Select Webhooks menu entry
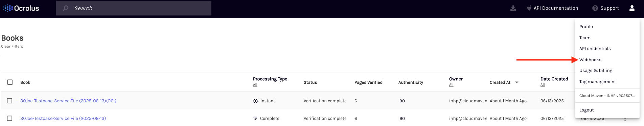The width and height of the screenshot is (644, 126). point(590,60)
